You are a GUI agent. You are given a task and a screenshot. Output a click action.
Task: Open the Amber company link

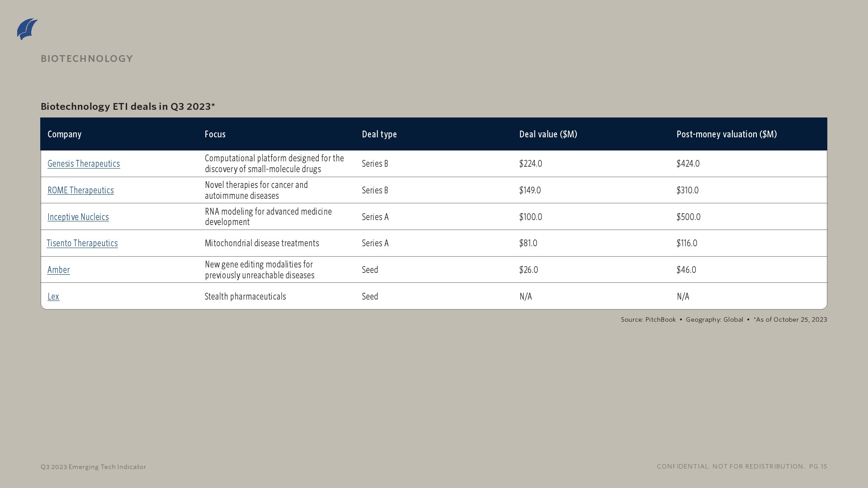(x=59, y=270)
